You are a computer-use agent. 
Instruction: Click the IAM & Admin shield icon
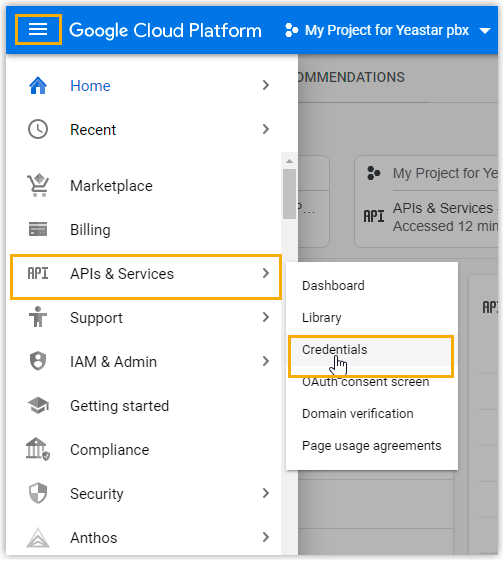pyautogui.click(x=38, y=361)
